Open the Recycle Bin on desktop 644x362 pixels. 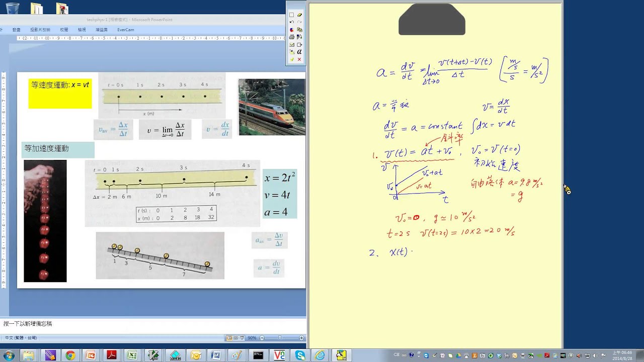(12, 8)
